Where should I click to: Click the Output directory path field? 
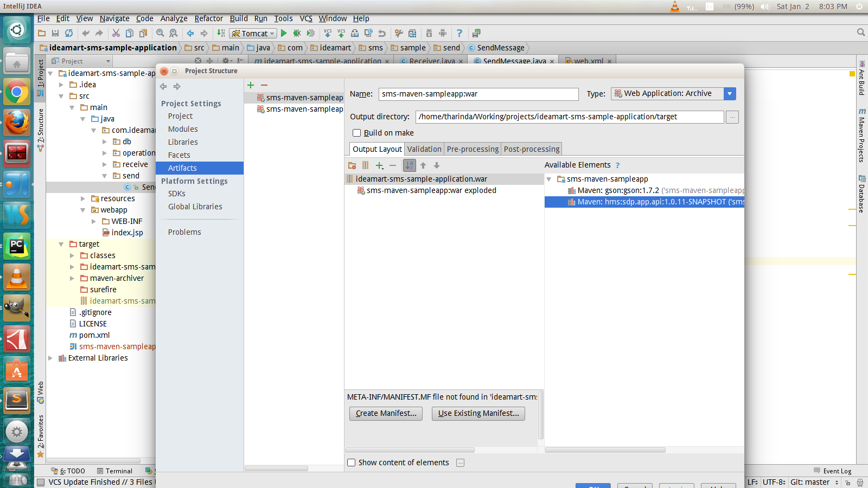click(569, 117)
